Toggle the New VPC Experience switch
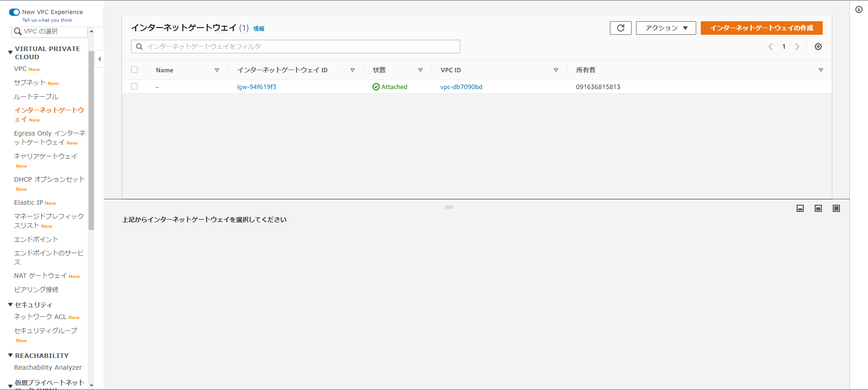Image resolution: width=868 pixels, height=390 pixels. [14, 12]
